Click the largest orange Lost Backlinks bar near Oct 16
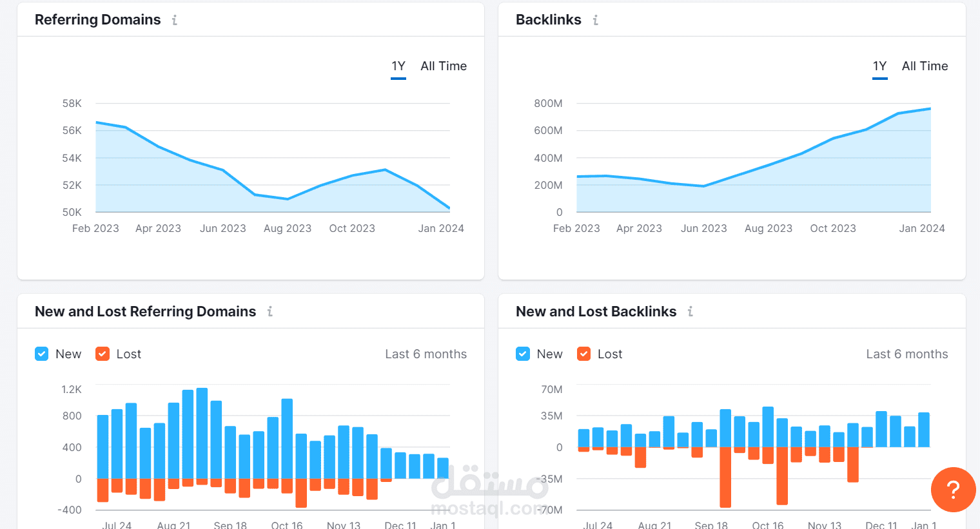This screenshot has height=529, width=980. (782, 476)
